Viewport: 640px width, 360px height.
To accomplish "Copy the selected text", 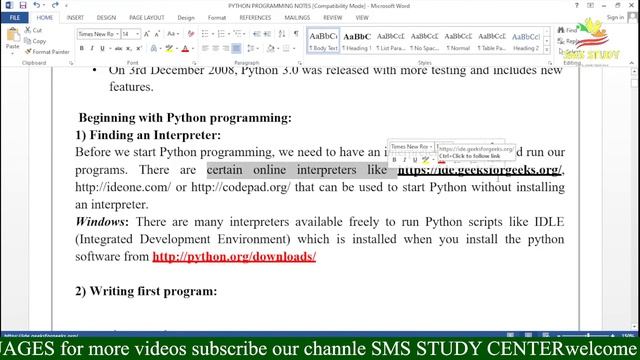I will pyautogui.click(x=35, y=41).
